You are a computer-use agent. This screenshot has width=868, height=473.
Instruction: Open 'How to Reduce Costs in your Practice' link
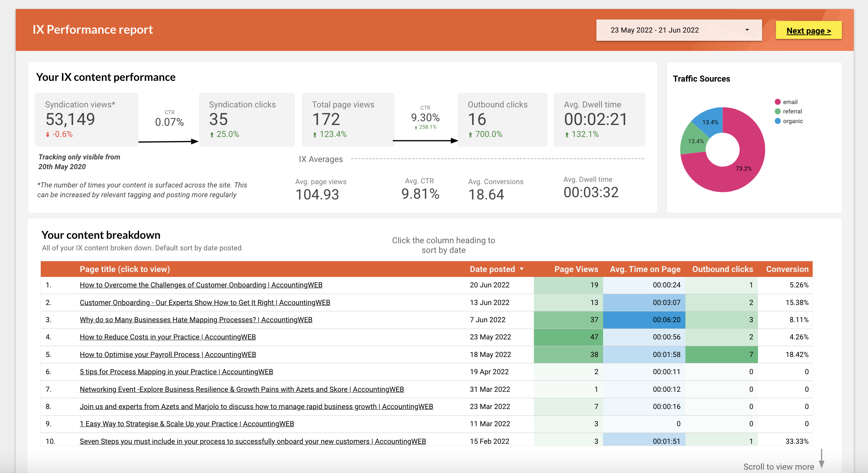168,337
